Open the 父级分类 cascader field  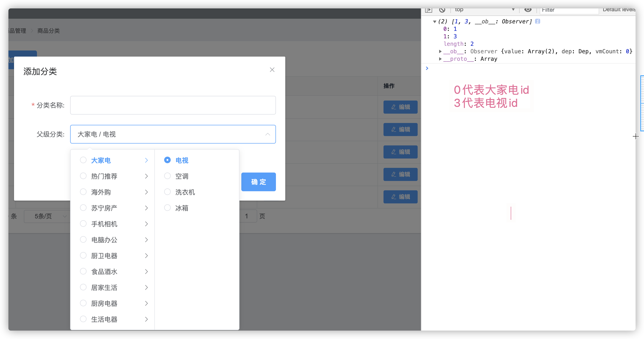pos(173,134)
